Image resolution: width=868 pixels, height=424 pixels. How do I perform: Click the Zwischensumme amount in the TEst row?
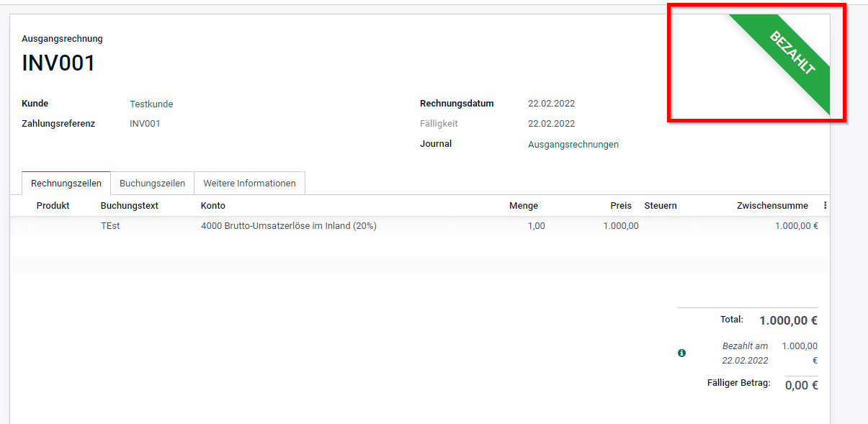pos(797,225)
